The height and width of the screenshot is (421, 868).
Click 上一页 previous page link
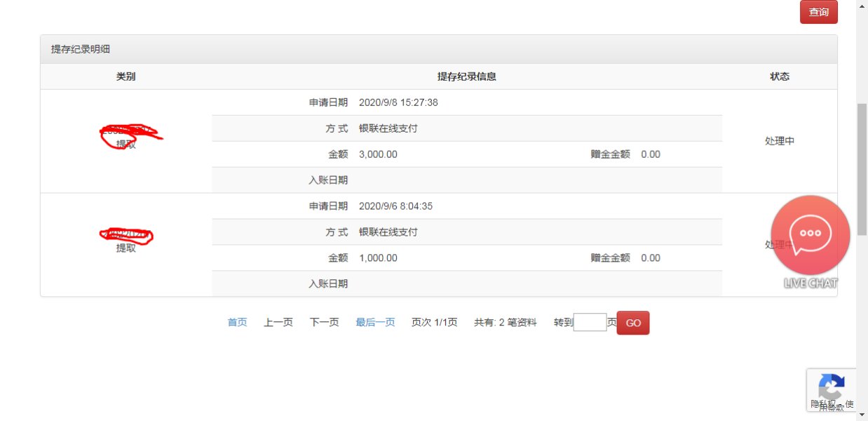[x=278, y=323]
